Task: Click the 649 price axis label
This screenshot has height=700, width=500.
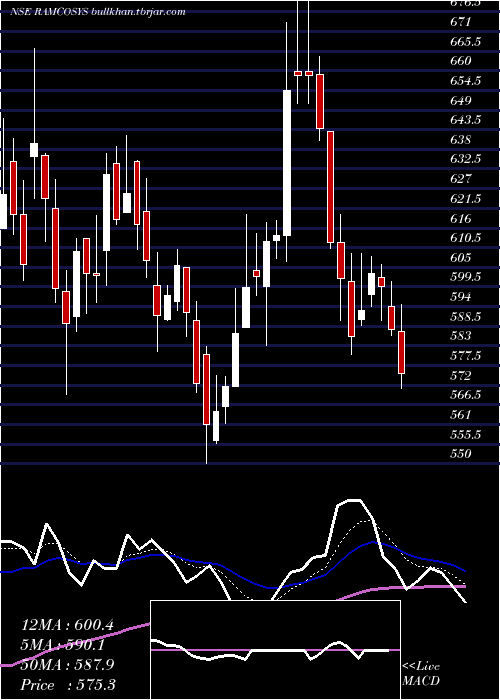Action: [461, 100]
